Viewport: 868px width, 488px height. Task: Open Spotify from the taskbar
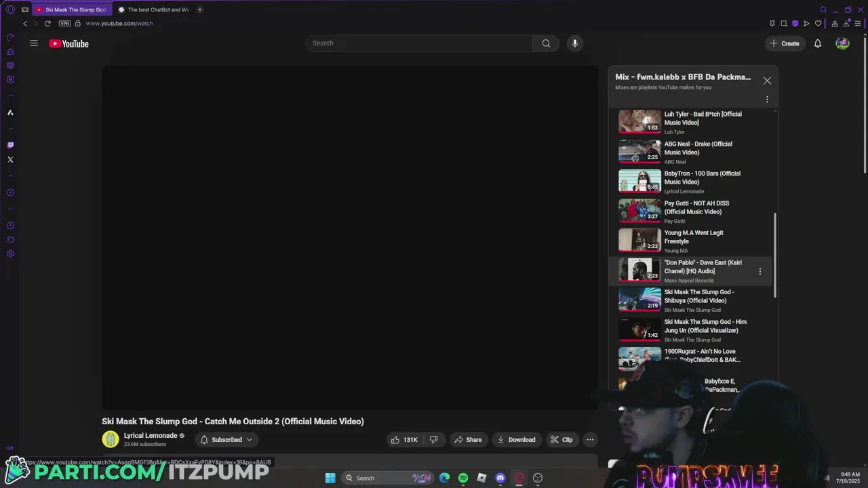tap(463, 478)
